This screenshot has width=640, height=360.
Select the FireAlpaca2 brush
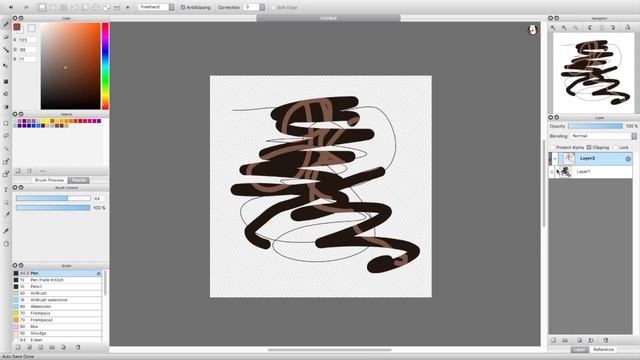[57, 320]
